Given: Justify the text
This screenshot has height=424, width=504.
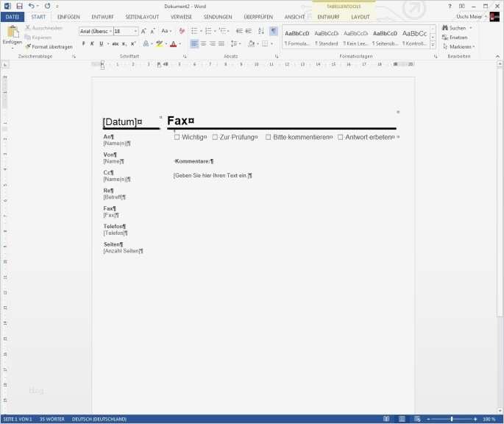Looking at the screenshot, I should [x=221, y=43].
